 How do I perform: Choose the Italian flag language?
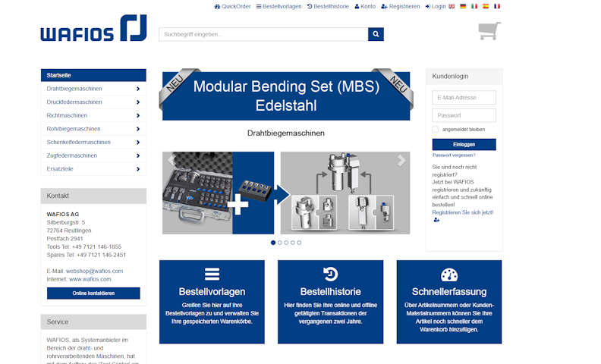tap(474, 6)
